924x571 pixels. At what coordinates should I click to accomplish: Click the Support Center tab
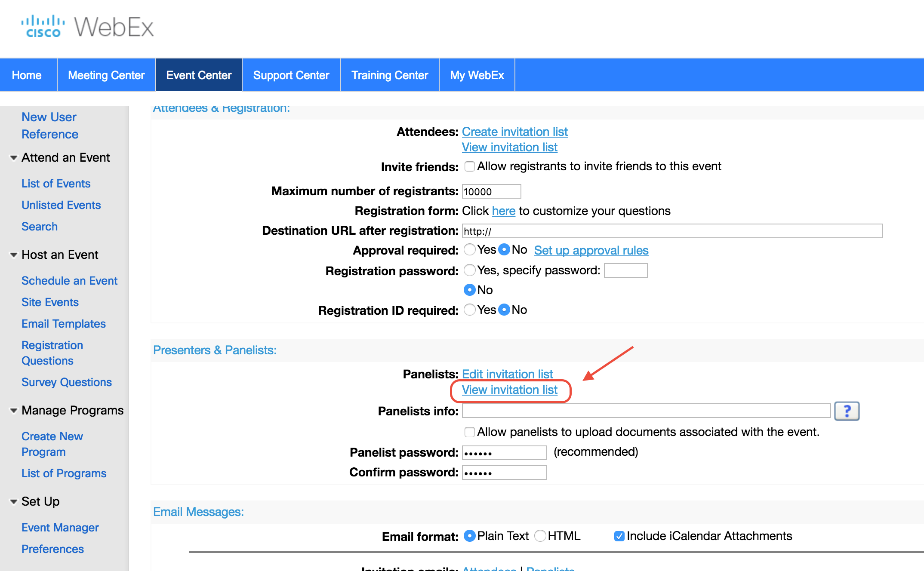click(x=291, y=75)
